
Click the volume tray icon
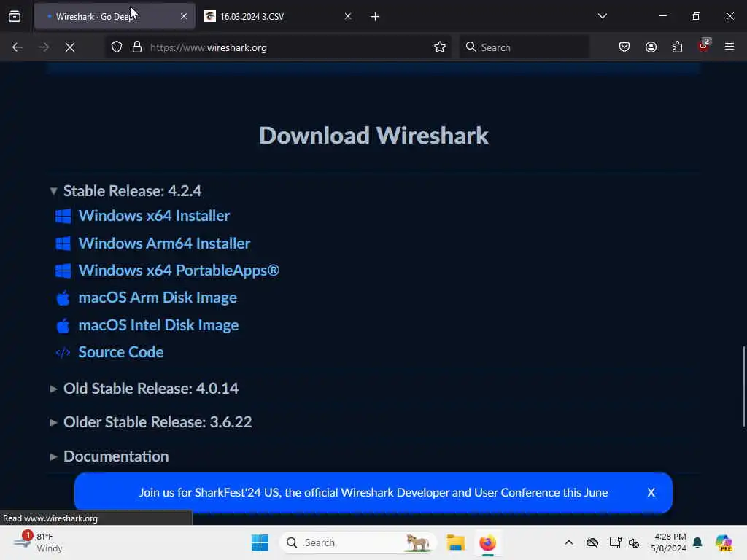634,542
